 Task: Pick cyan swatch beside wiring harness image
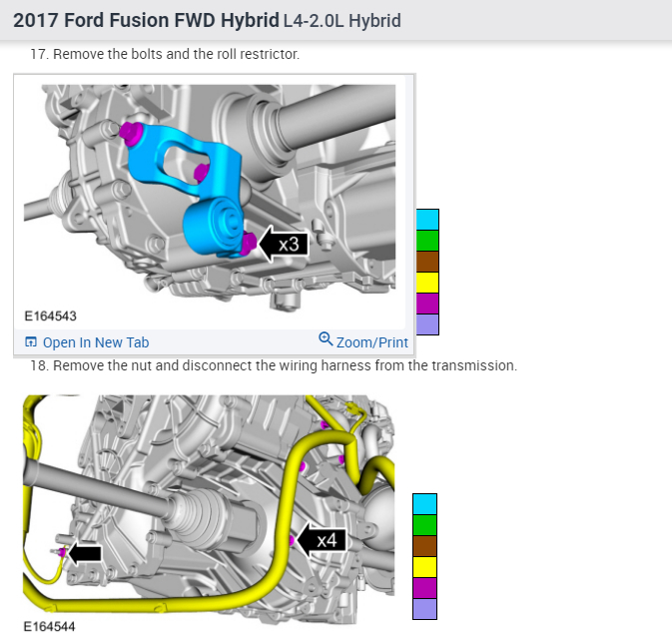(x=424, y=504)
